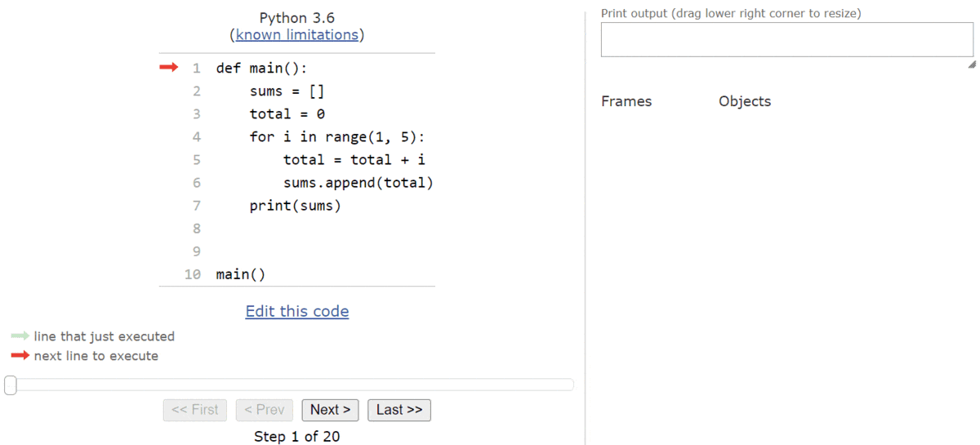Click the red arrow legend icon
The height and width of the screenshot is (445, 980).
point(20,356)
